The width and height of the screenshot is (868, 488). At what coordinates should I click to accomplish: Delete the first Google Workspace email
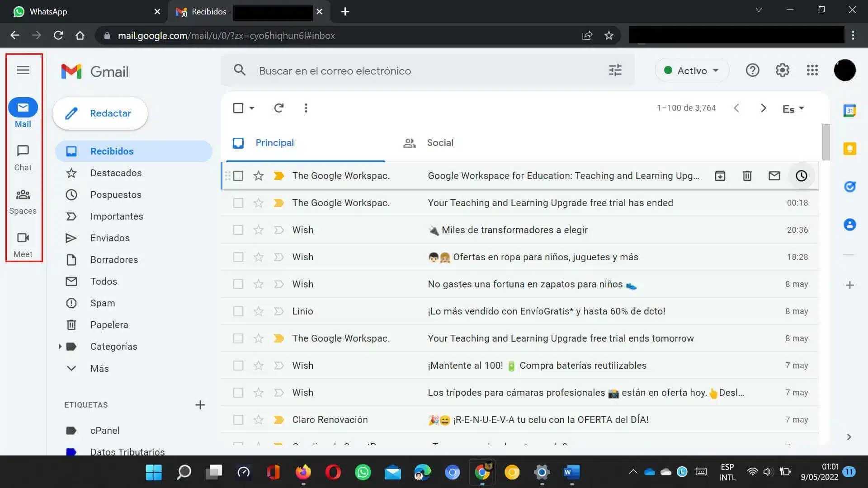tap(747, 176)
